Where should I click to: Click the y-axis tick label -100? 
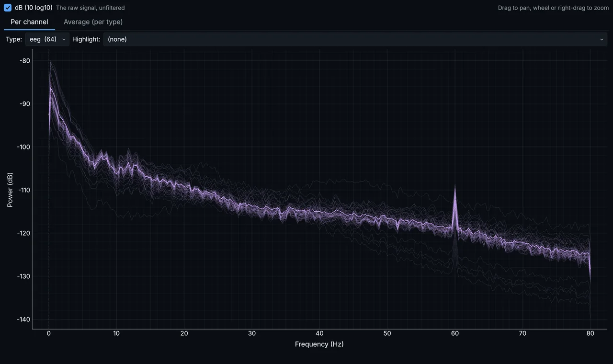tap(24, 147)
